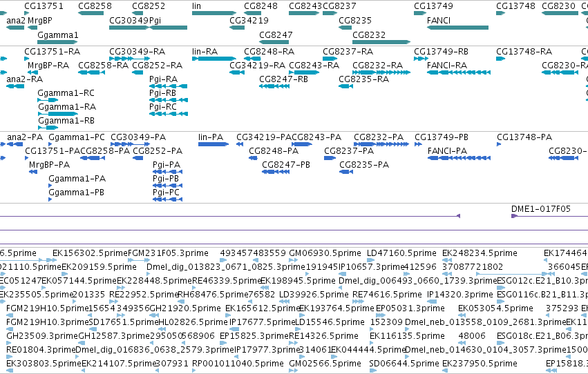Select the EK303803.5prime EST label
588x374 pixels.
click(44, 364)
